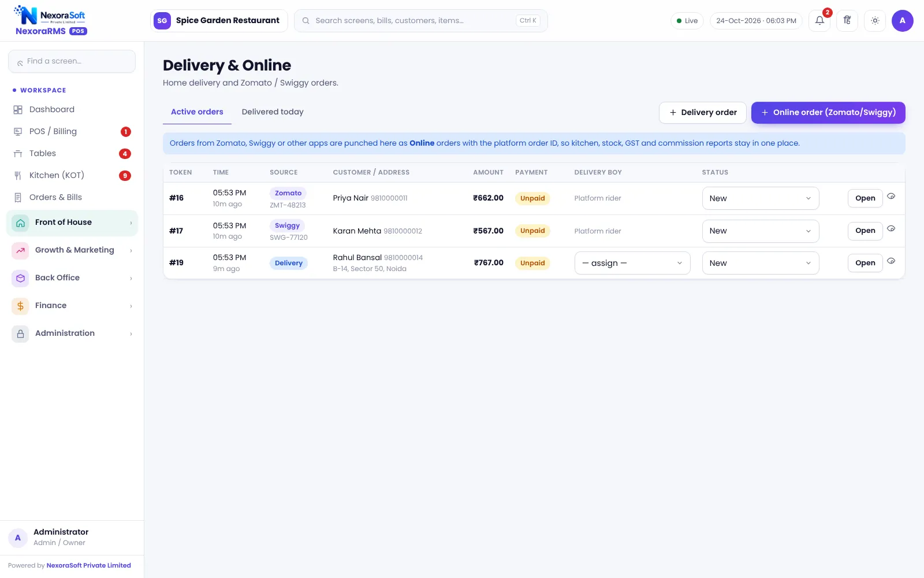Create Online order (Zomato/Swiggy)

coord(828,113)
